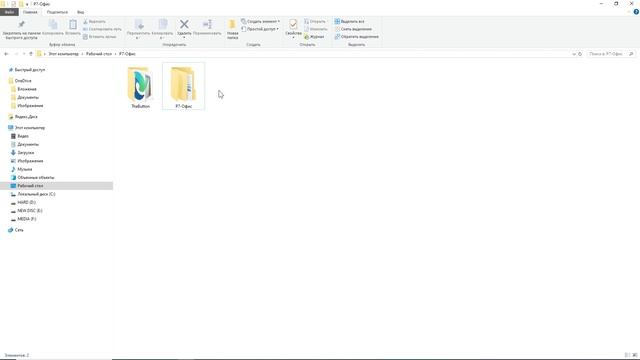
Task: Click Выделить все (Select all)
Action: 349,21
